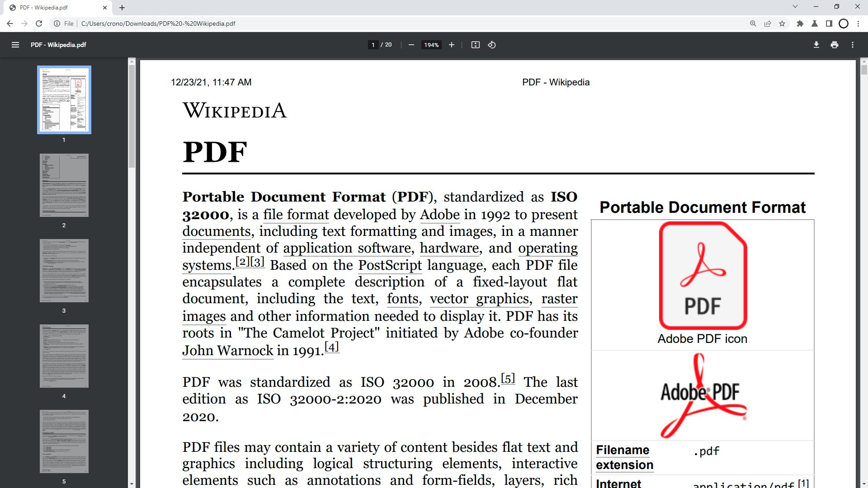Select page 1 thumbnail
The height and width of the screenshot is (488, 868).
64,100
